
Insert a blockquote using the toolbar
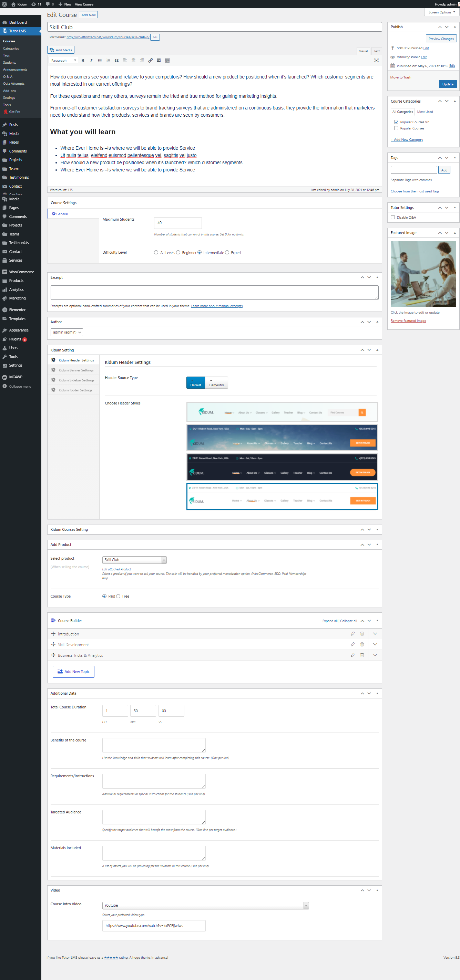(x=116, y=61)
